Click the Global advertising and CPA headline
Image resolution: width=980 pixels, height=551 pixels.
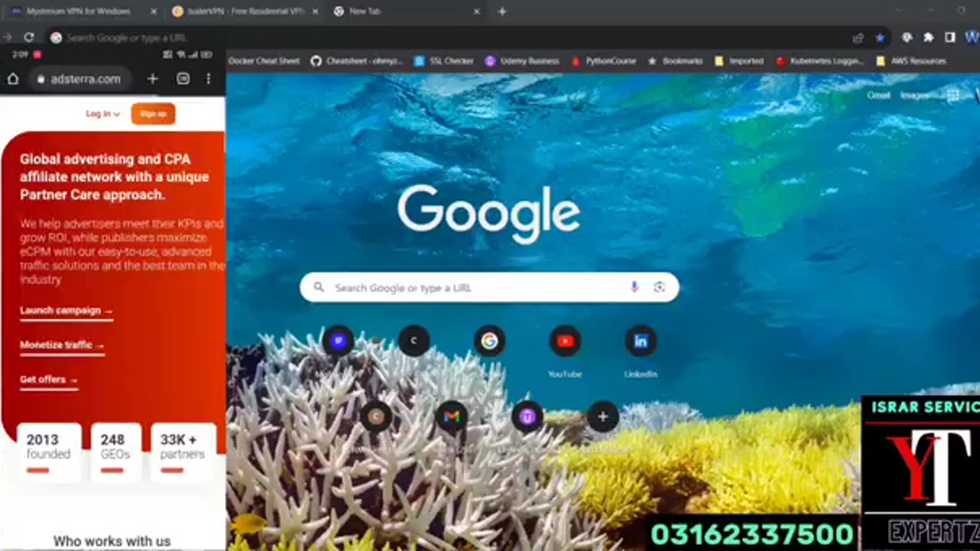point(114,177)
